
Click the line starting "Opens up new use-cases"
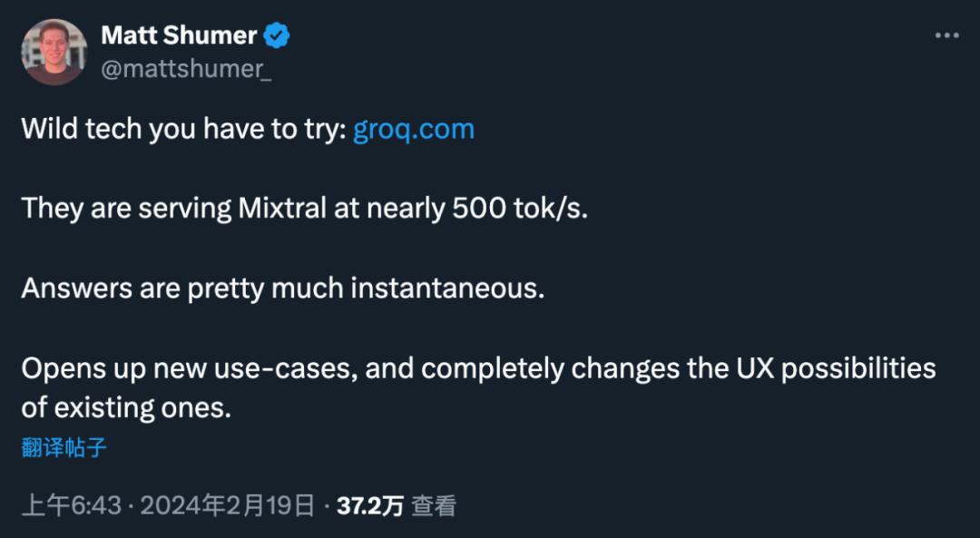coord(478,368)
